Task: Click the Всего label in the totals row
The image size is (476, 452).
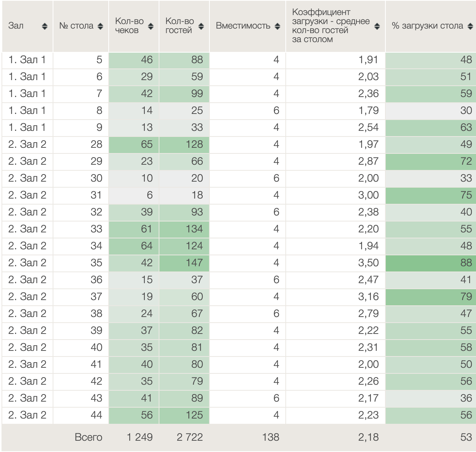Action: (x=88, y=437)
